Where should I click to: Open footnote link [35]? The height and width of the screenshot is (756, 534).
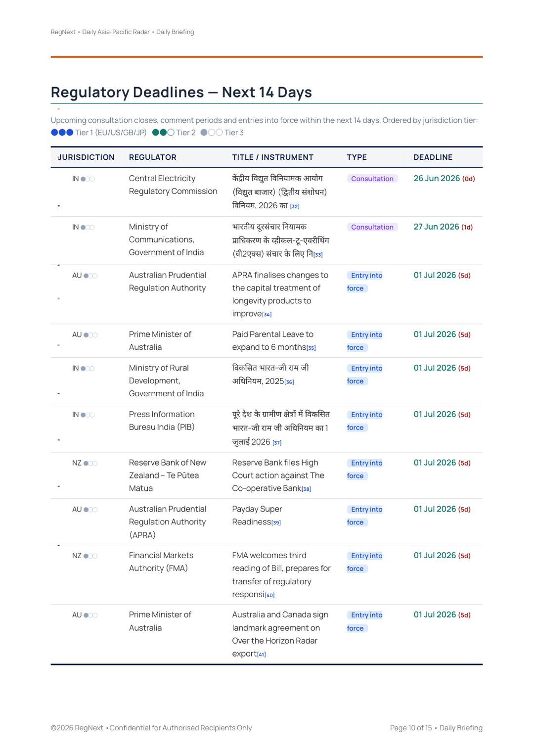pyautogui.click(x=311, y=348)
